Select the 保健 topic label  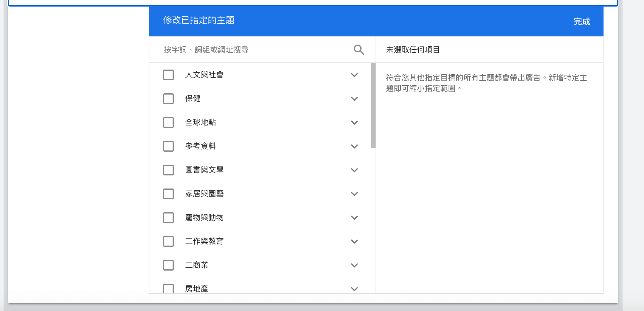pyautogui.click(x=193, y=99)
